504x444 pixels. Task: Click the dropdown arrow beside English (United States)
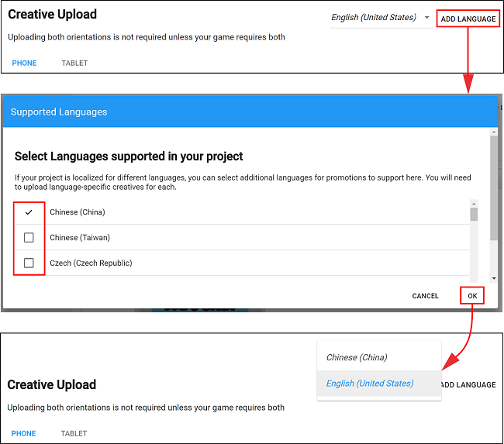pos(427,17)
